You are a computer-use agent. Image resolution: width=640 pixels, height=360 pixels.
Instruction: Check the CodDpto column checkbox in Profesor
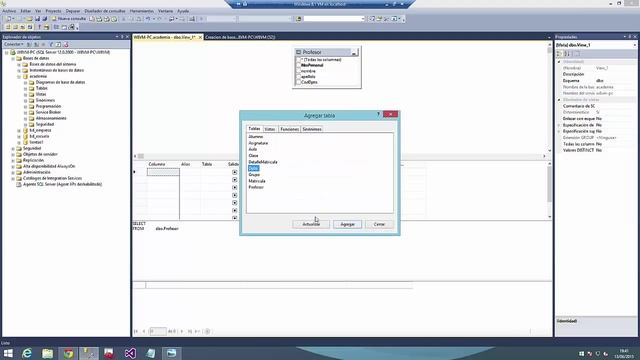[x=298, y=82]
